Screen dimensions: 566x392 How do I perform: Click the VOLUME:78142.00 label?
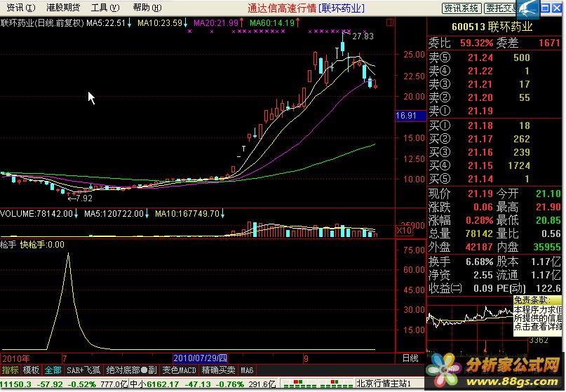pos(39,214)
